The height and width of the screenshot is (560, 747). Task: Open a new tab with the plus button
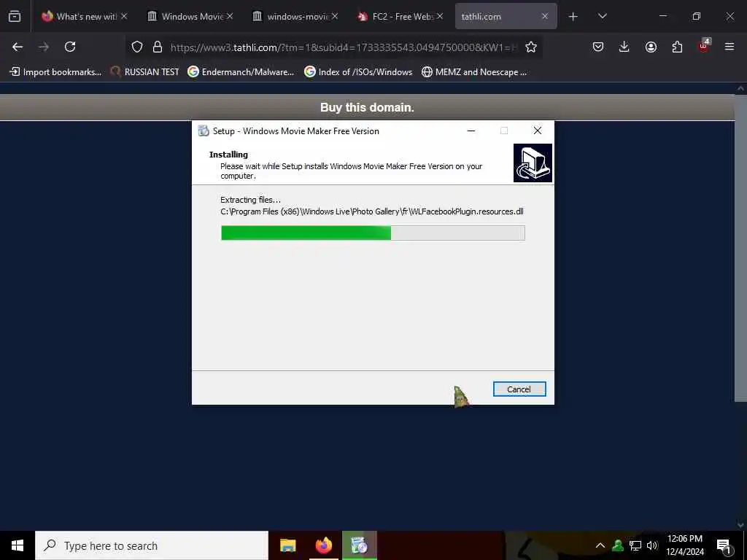point(573,17)
